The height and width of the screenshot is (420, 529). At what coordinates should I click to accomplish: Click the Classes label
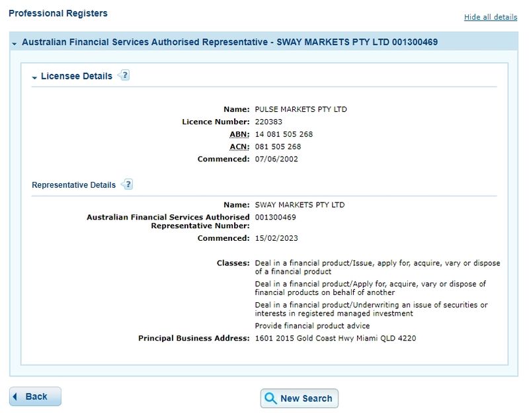point(233,263)
